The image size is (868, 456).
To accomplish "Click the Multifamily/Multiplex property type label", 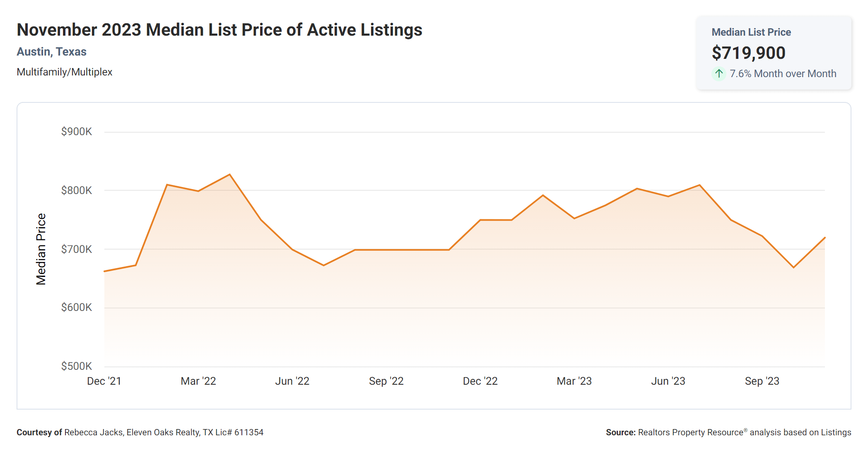I will tap(64, 72).
